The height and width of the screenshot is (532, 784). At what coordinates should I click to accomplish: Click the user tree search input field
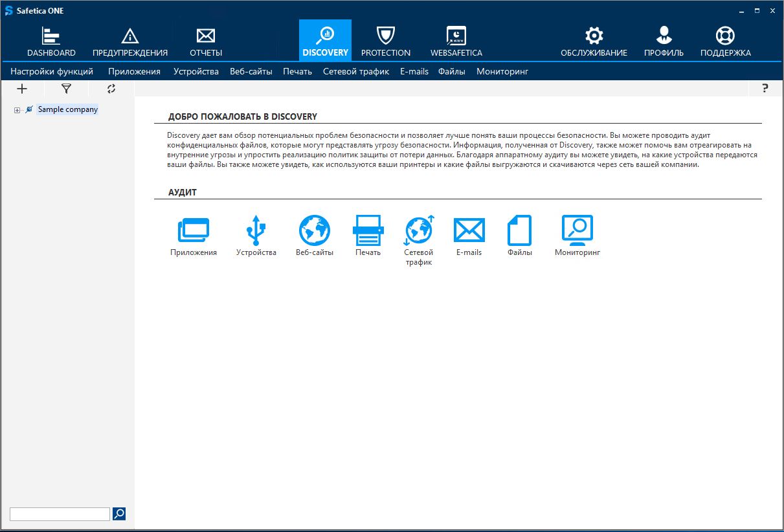tap(60, 514)
